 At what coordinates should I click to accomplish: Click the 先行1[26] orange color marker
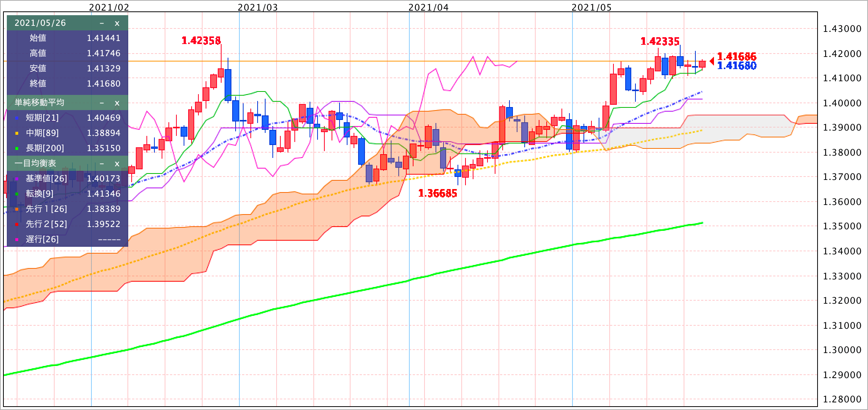pyautogui.click(x=17, y=210)
